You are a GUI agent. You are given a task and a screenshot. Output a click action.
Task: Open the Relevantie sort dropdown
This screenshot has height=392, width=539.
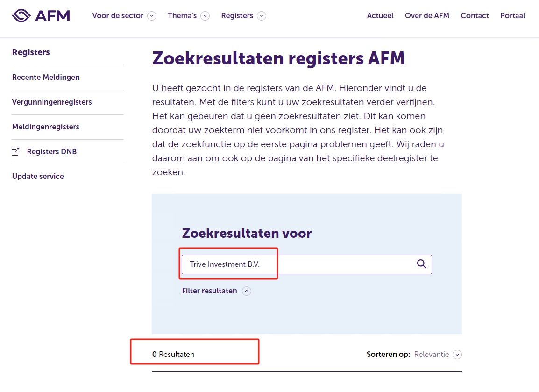tap(432, 355)
